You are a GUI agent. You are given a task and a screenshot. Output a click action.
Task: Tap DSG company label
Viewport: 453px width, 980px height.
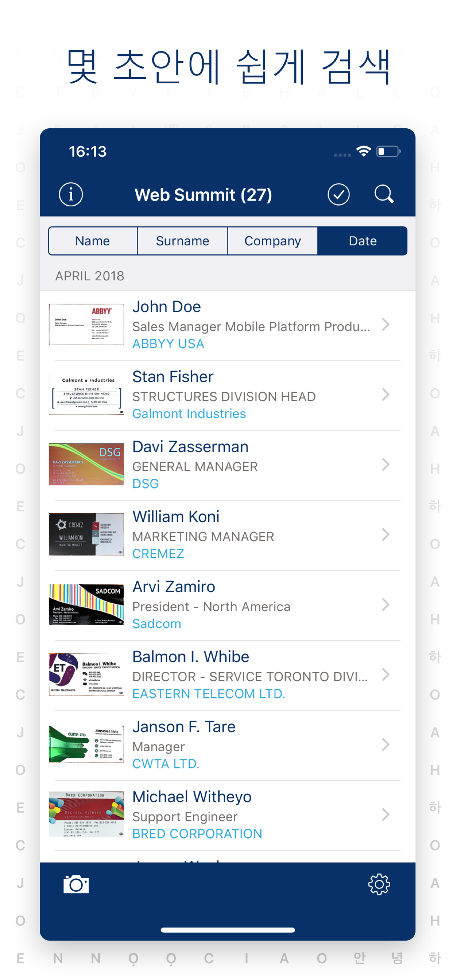click(x=146, y=483)
